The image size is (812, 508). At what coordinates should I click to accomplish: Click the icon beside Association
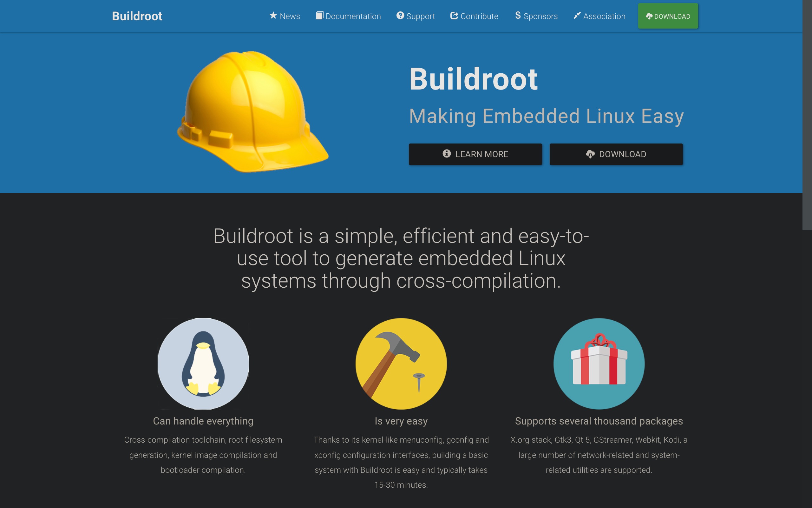[577, 16]
